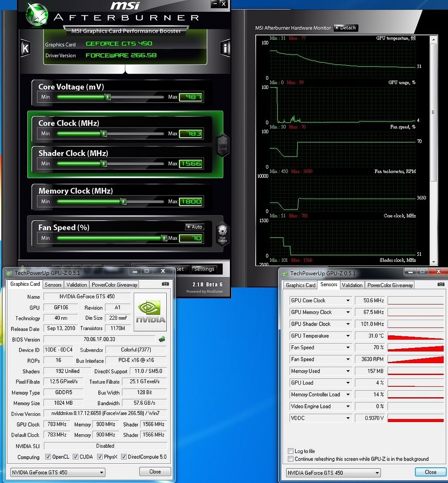
Task: Open PowerColor Giveaway tab in right GPU-Z window
Action: [x=390, y=285]
